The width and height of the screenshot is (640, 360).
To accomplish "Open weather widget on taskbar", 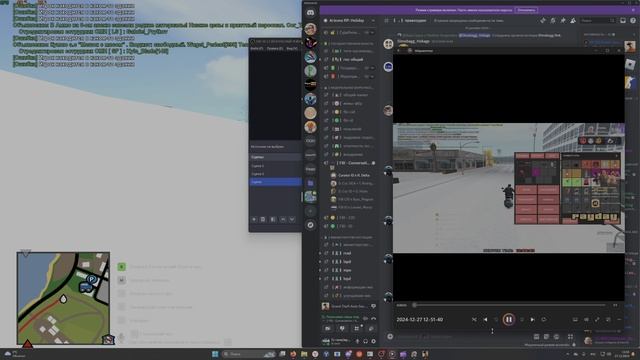I will [16, 354].
